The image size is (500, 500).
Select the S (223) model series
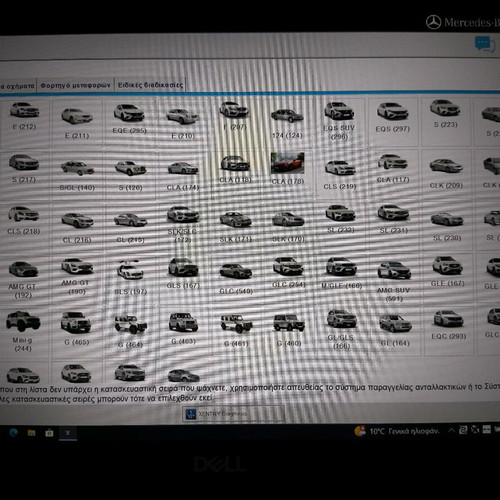[x=446, y=122]
